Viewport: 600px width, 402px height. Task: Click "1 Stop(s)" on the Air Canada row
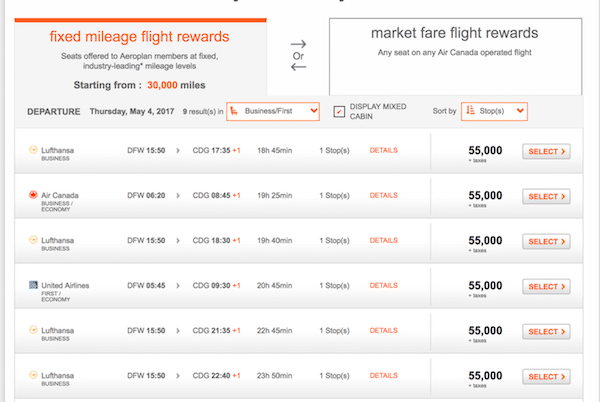tap(334, 195)
